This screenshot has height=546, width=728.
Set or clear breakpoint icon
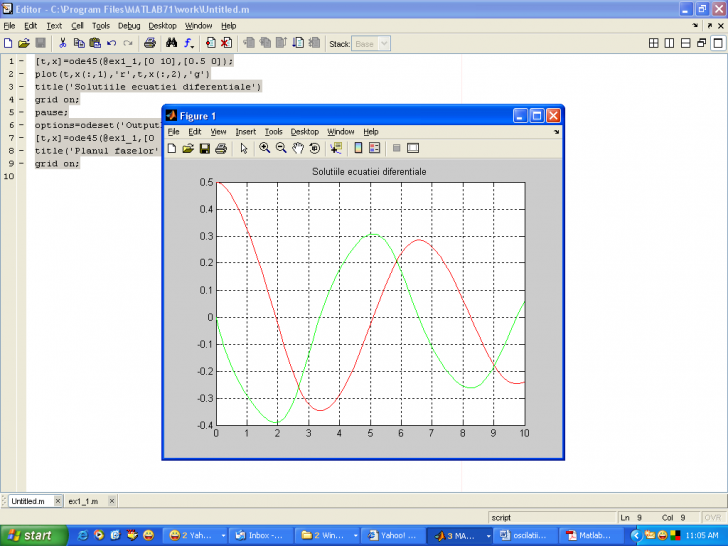pos(210,44)
